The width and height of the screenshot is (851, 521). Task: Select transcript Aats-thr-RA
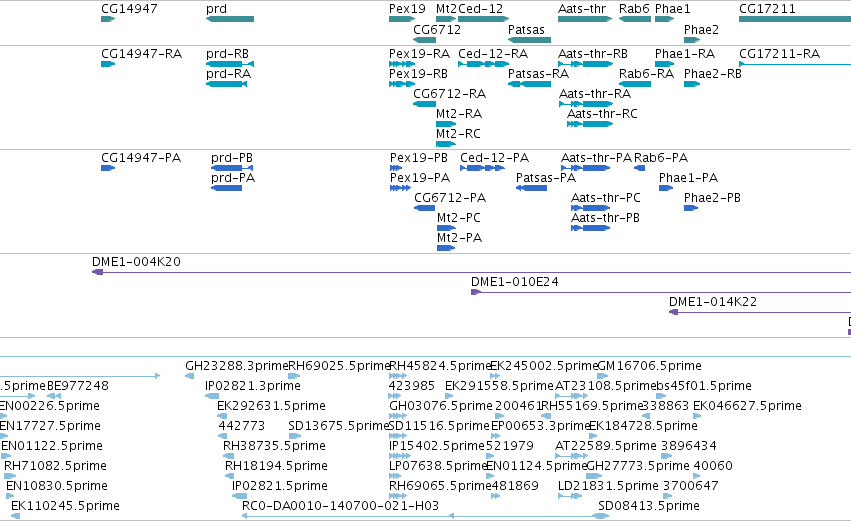pos(595,94)
